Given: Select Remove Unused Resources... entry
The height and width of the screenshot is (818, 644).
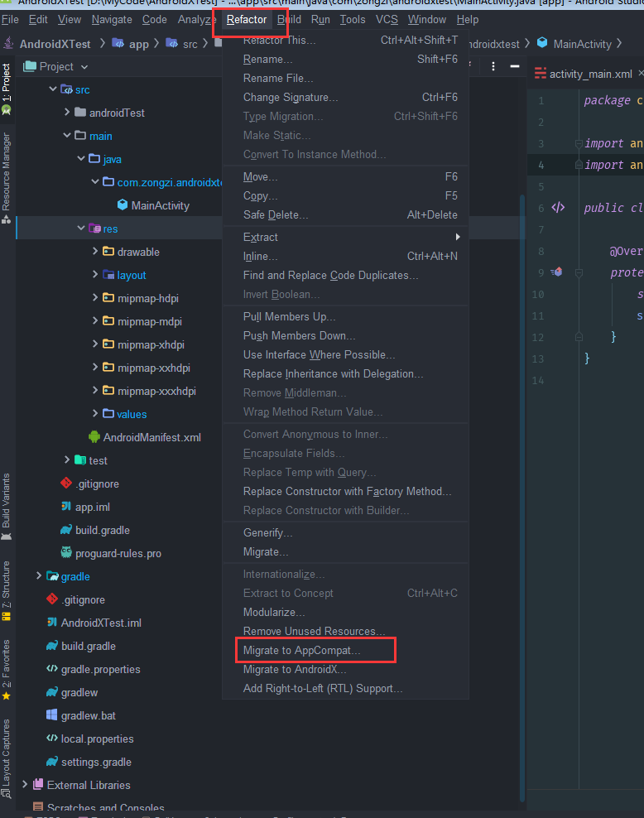Looking at the screenshot, I should 346,631.
